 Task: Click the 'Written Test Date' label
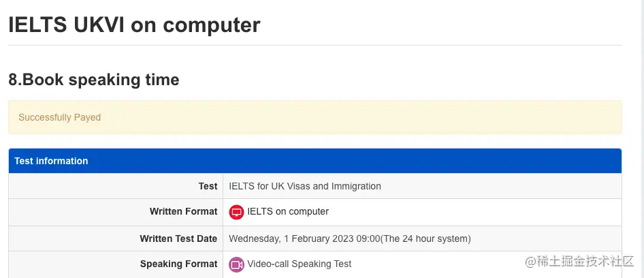[178, 238]
